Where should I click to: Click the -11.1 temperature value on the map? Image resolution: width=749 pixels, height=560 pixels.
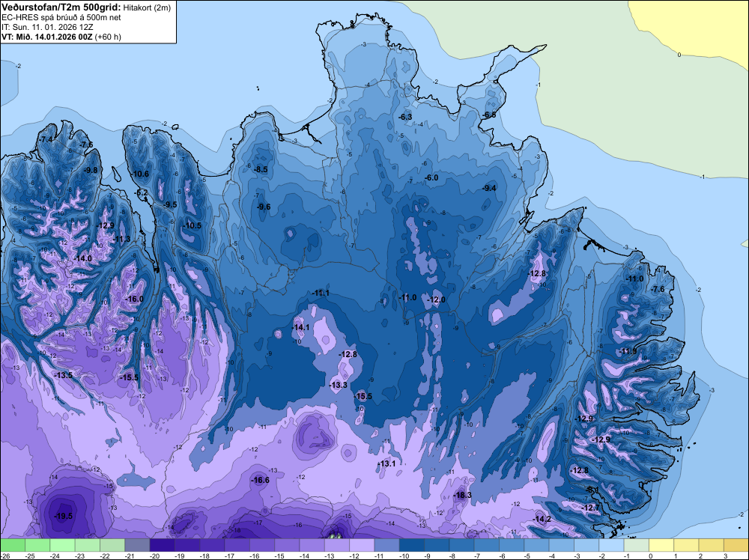pyautogui.click(x=321, y=293)
